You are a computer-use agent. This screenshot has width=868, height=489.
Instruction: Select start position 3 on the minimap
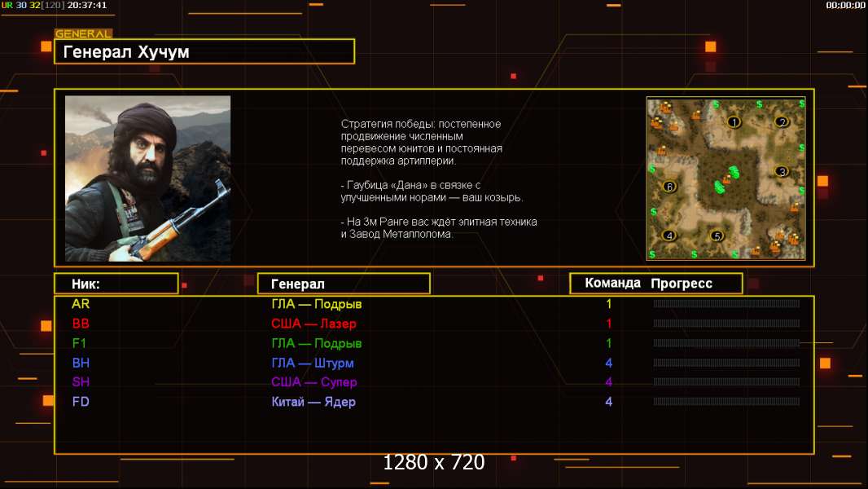782,171
